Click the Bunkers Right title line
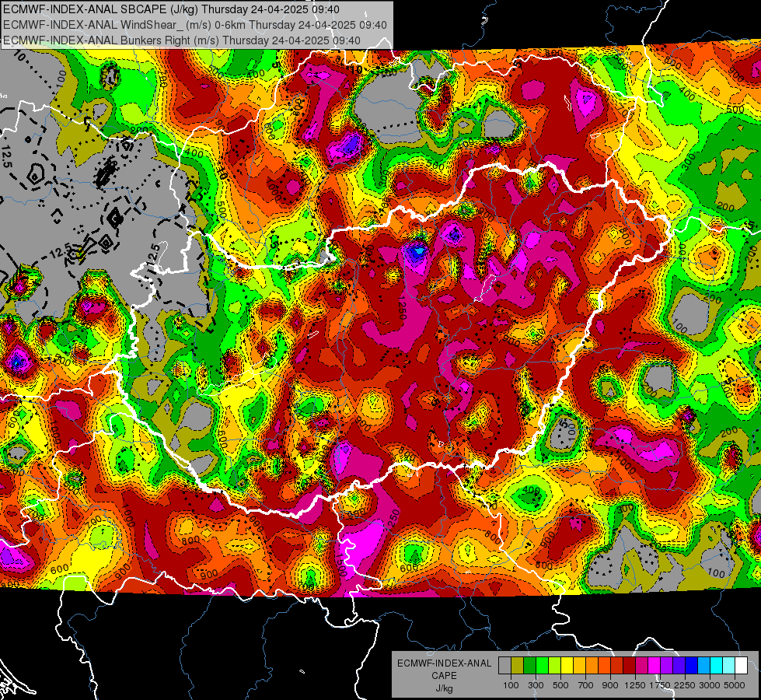Screen dimensions: 761x700 [182, 40]
